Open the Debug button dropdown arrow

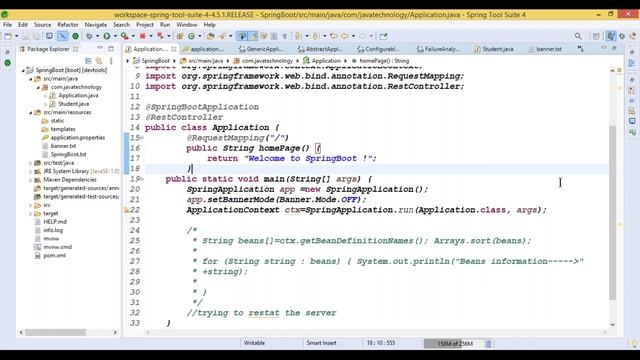98,36
